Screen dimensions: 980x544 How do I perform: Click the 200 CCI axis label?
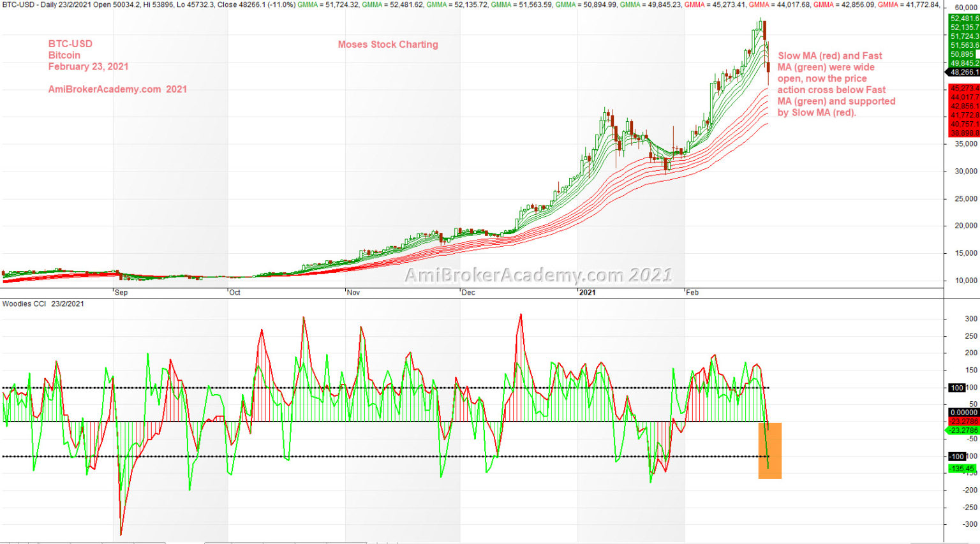[971, 353]
